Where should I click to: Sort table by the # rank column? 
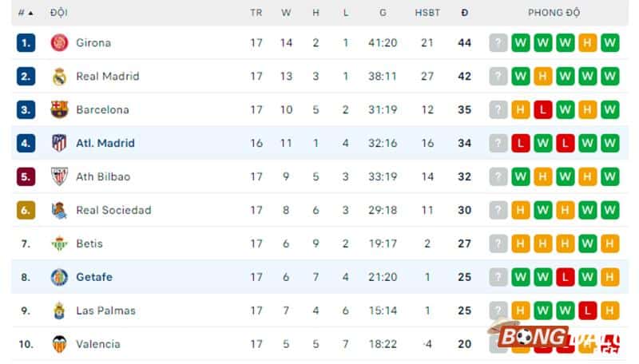coord(26,13)
